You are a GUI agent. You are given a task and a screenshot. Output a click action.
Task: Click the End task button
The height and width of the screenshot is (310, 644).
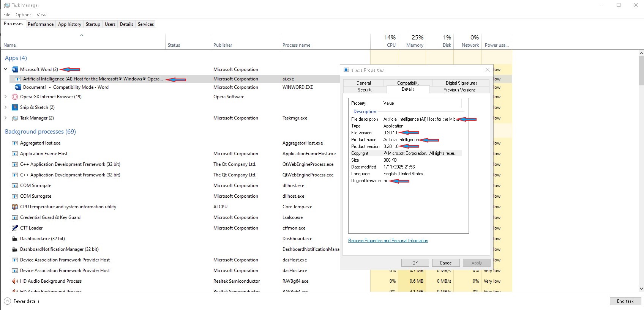coord(625,301)
